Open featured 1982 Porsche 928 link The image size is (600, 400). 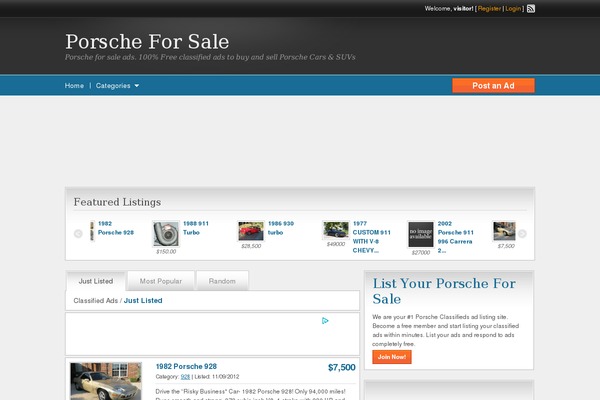coord(116,228)
